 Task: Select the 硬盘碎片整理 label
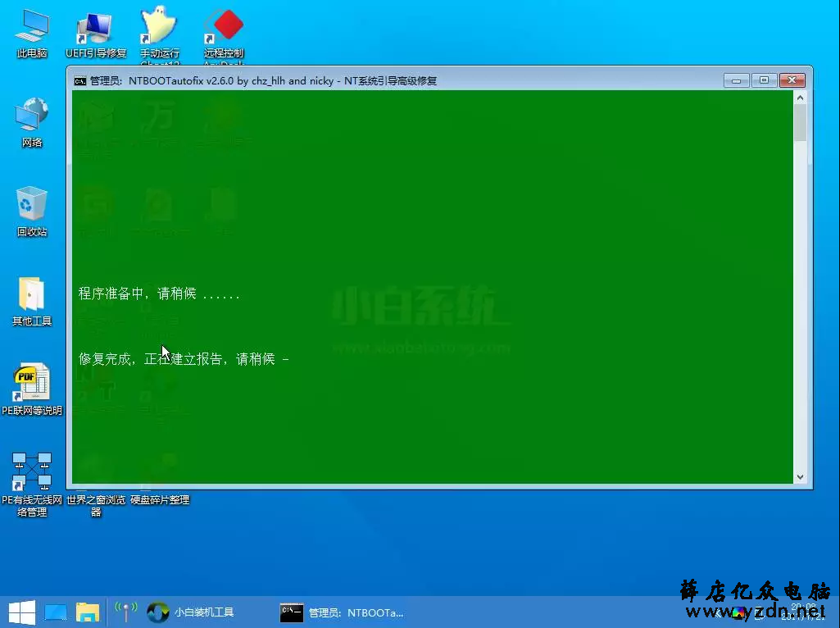(x=160, y=499)
